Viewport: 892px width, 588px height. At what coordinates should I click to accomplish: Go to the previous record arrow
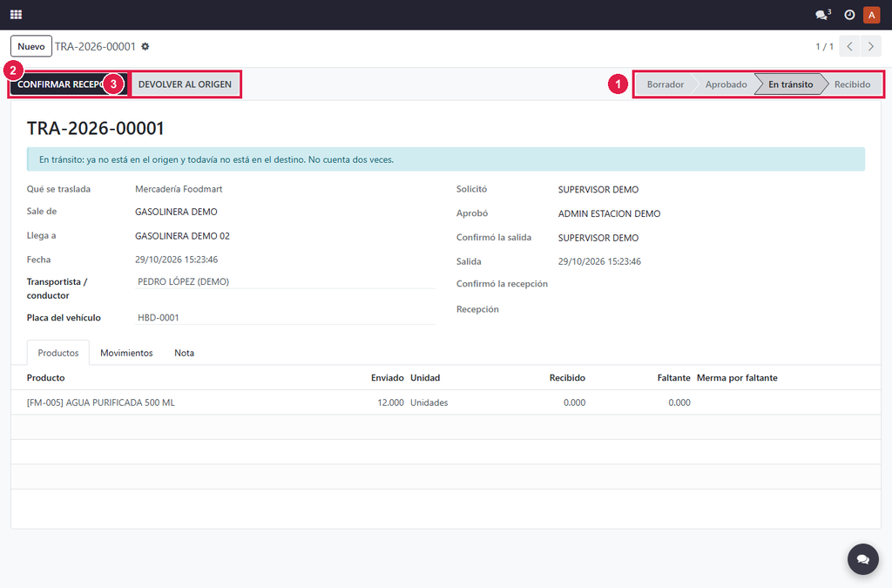coord(849,47)
